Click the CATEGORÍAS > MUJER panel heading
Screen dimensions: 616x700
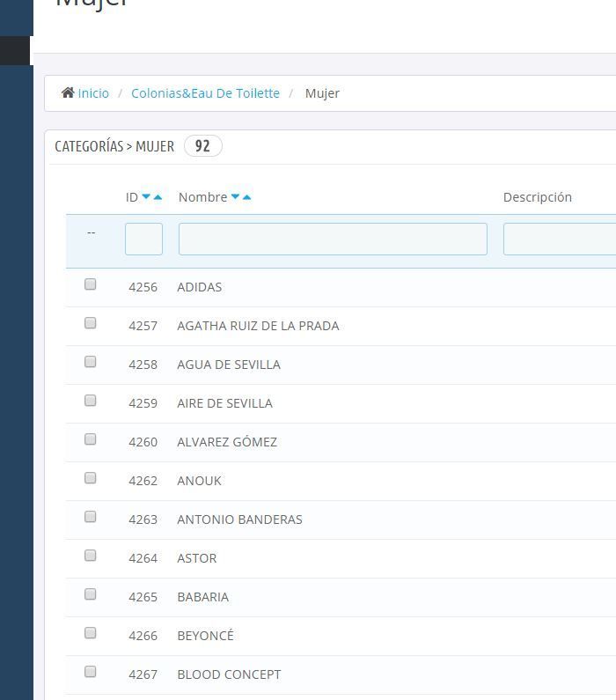click(114, 146)
